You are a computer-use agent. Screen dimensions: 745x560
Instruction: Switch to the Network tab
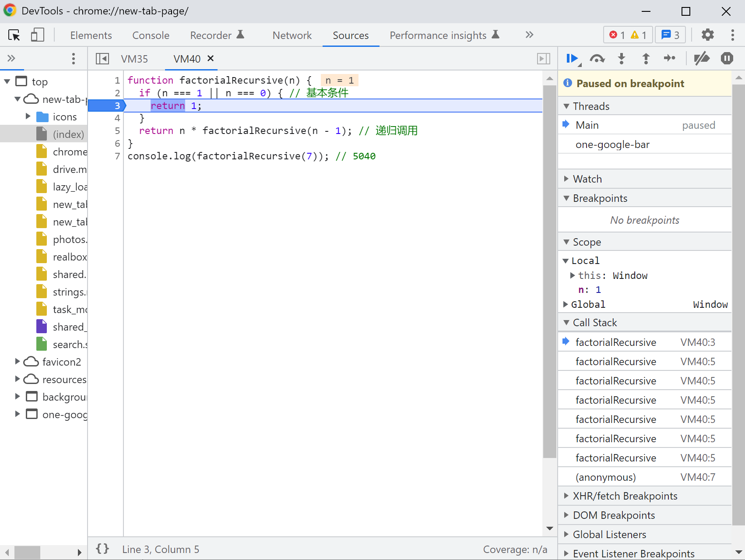coord(292,35)
